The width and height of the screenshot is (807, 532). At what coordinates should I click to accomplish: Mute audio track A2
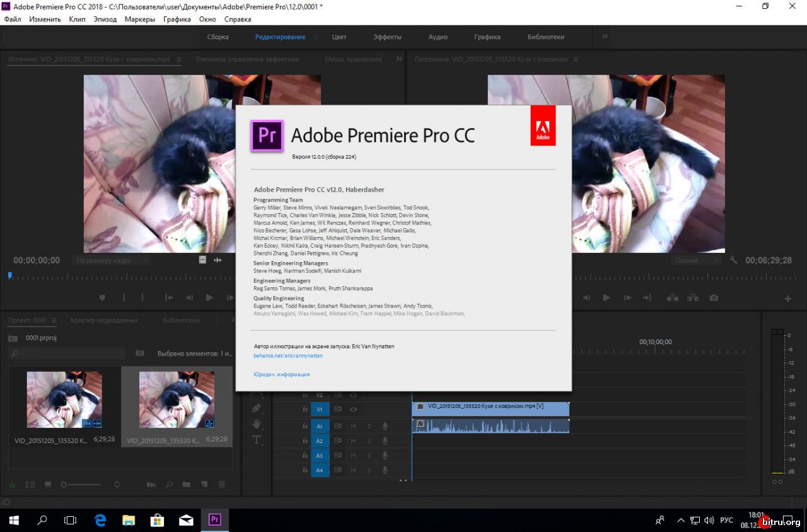click(x=354, y=441)
